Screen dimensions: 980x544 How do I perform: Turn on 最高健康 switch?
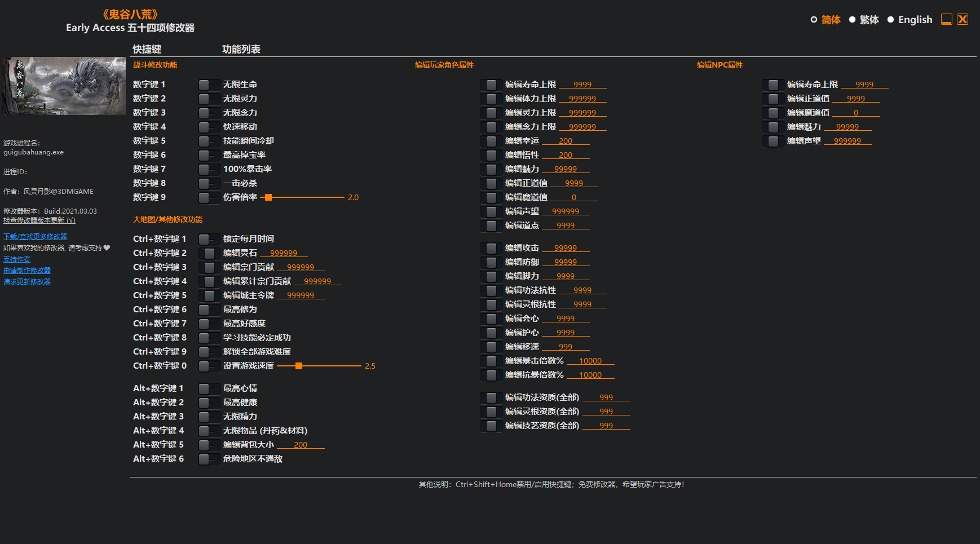point(209,403)
